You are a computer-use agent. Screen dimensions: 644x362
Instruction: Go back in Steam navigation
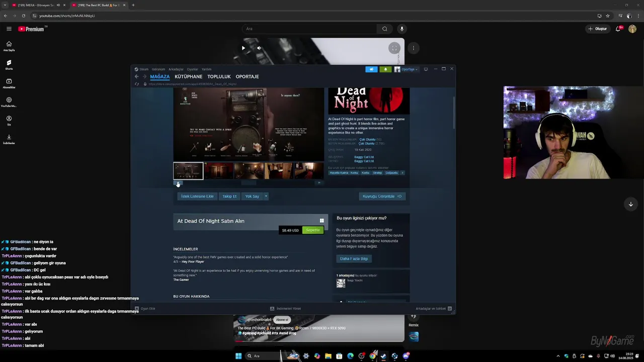pyautogui.click(x=136, y=76)
